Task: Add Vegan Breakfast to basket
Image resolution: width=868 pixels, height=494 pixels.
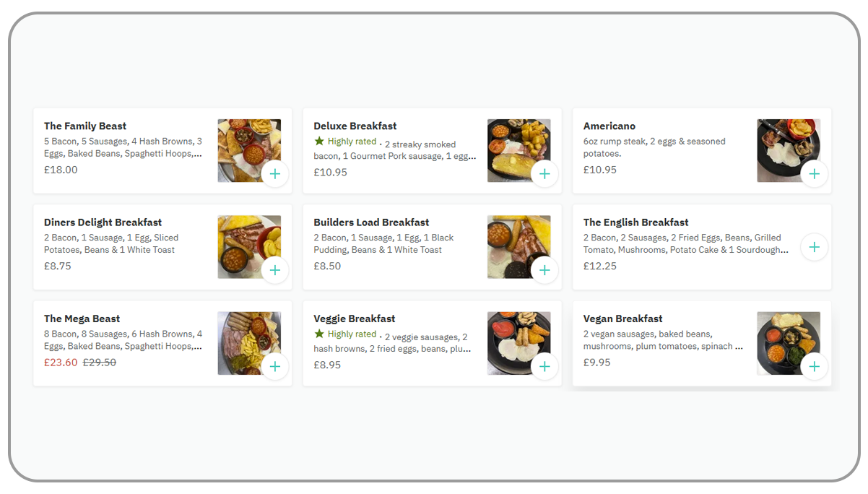Action: pyautogui.click(x=814, y=367)
